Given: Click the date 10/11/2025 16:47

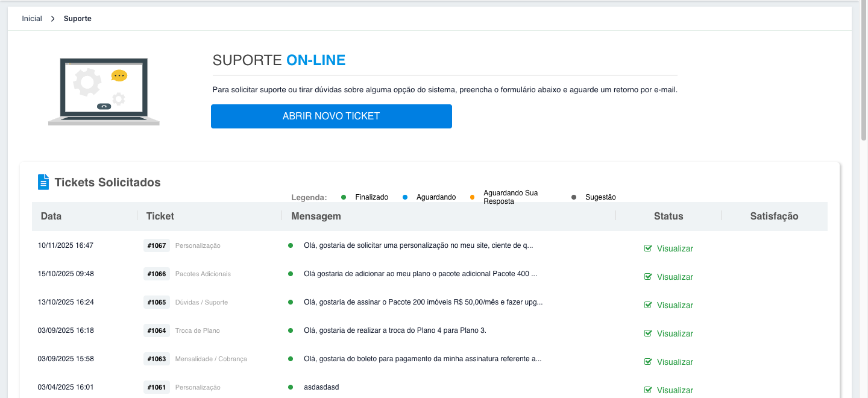Looking at the screenshot, I should [66, 245].
